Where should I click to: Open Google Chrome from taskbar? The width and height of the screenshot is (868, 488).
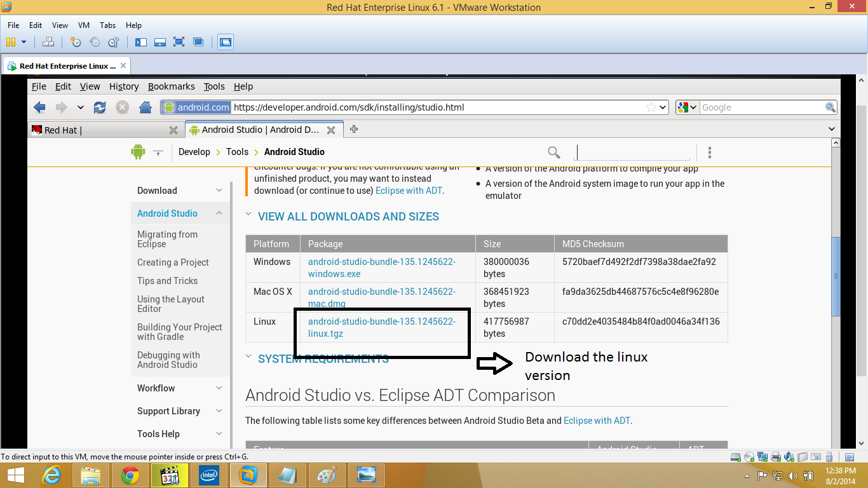pos(130,475)
